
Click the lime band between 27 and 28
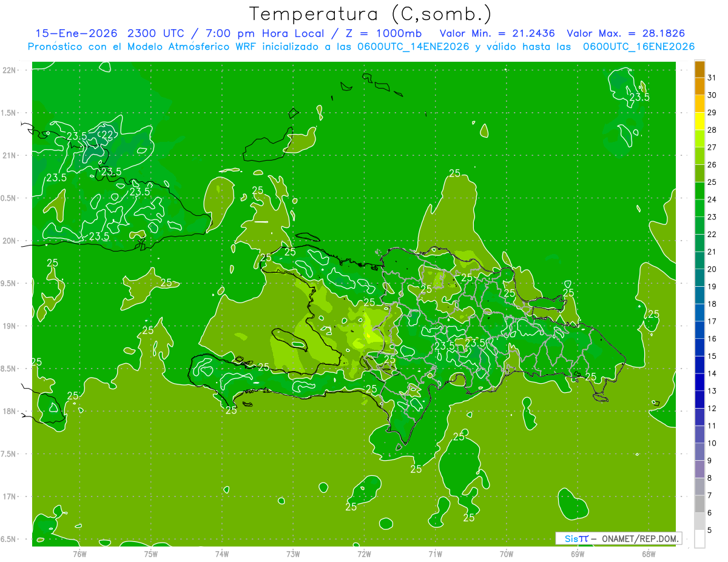click(699, 139)
